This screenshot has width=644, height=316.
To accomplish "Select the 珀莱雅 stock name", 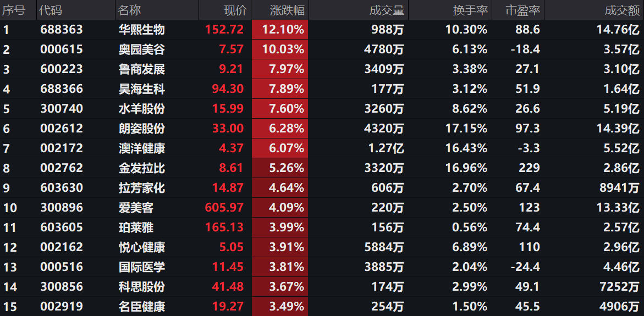I will [136, 228].
